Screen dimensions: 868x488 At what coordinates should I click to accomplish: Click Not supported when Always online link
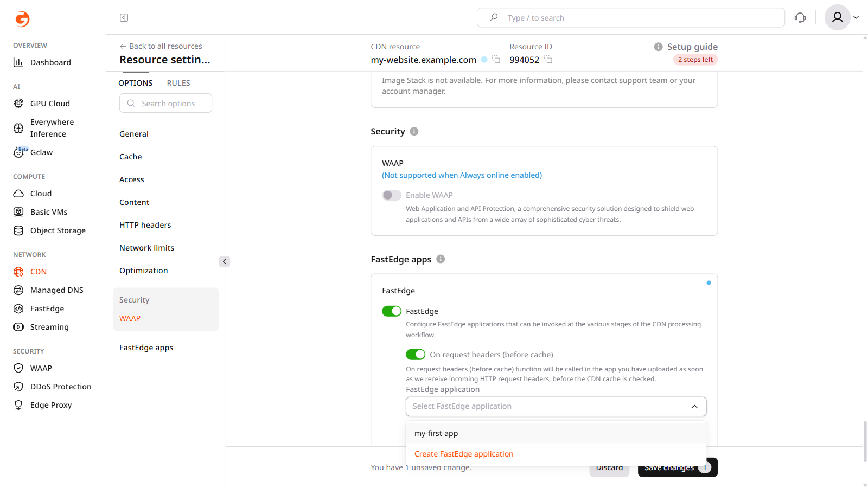pos(462,175)
